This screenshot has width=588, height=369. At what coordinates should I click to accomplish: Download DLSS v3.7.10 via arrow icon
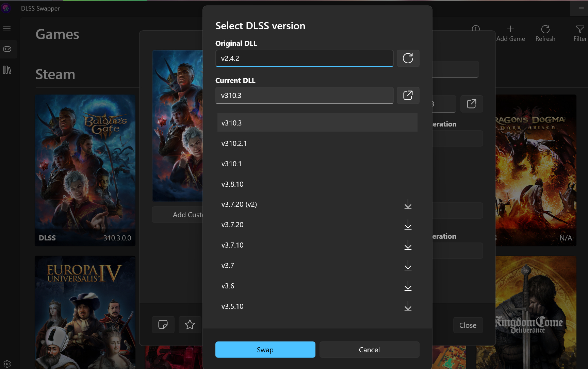[408, 245]
